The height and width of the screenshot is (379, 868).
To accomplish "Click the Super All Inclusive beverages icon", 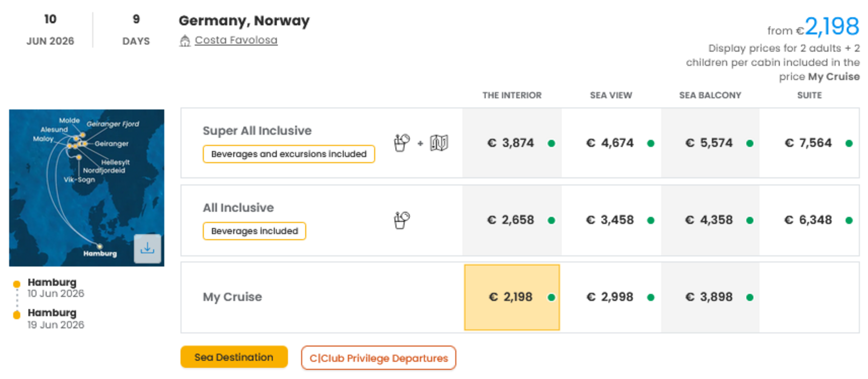I will 402,143.
